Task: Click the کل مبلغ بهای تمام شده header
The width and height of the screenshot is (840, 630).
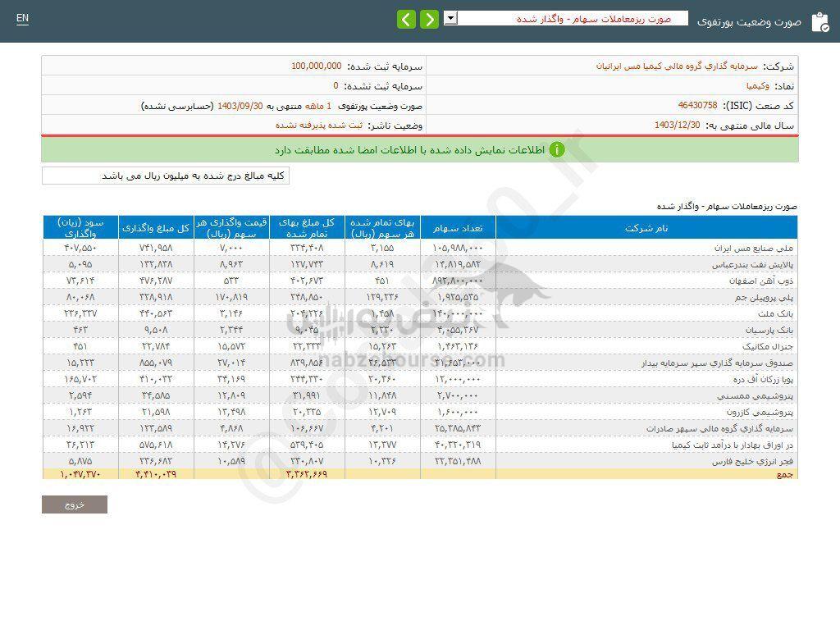Action: 307,228
